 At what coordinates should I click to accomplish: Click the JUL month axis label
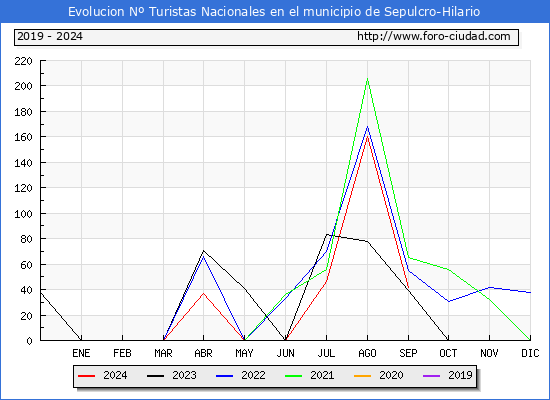tap(326, 353)
